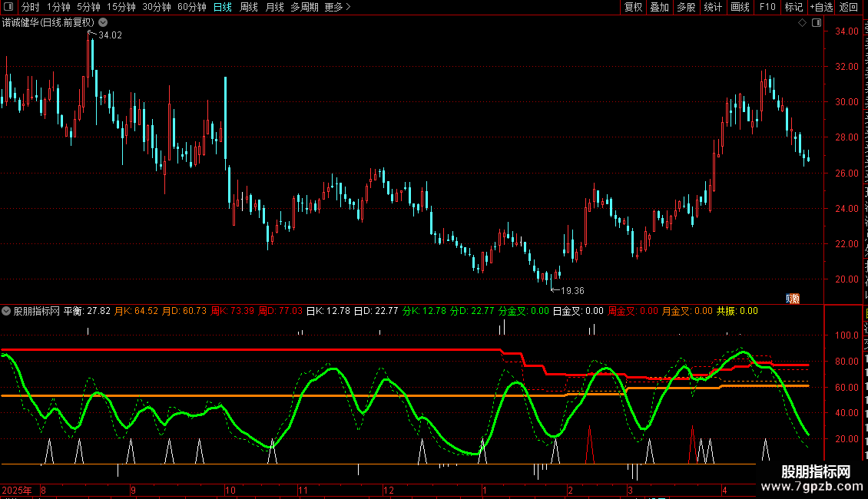
Task: Toggle the left sidebar panel icon
Action: coord(8,7)
